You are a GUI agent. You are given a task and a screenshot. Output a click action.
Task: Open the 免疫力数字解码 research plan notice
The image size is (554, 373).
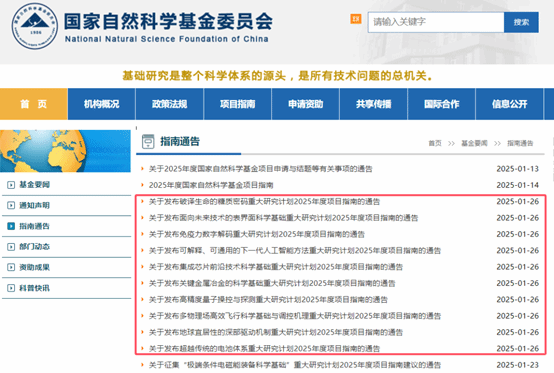pos(257,234)
